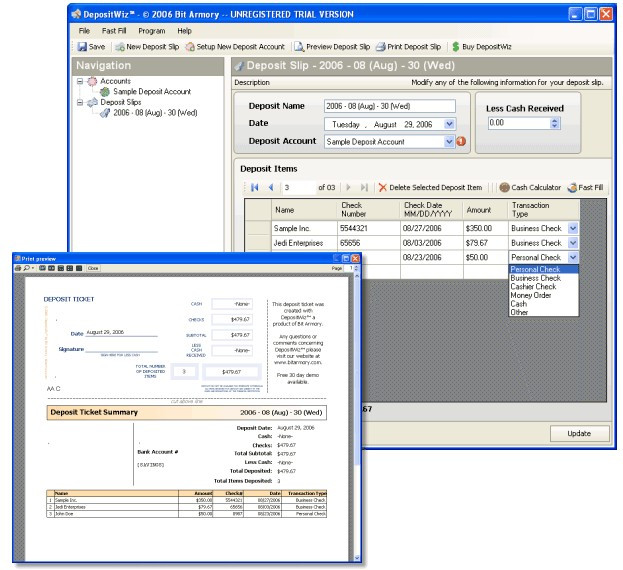
Task: Open Transaction Type dropdown for Jedi Enterprises
Action: tap(573, 243)
